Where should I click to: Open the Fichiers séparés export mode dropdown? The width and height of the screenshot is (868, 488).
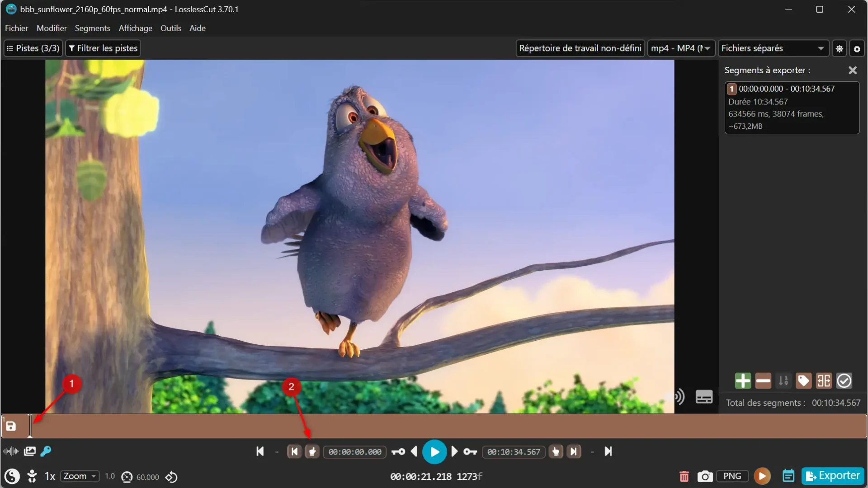[x=774, y=48]
